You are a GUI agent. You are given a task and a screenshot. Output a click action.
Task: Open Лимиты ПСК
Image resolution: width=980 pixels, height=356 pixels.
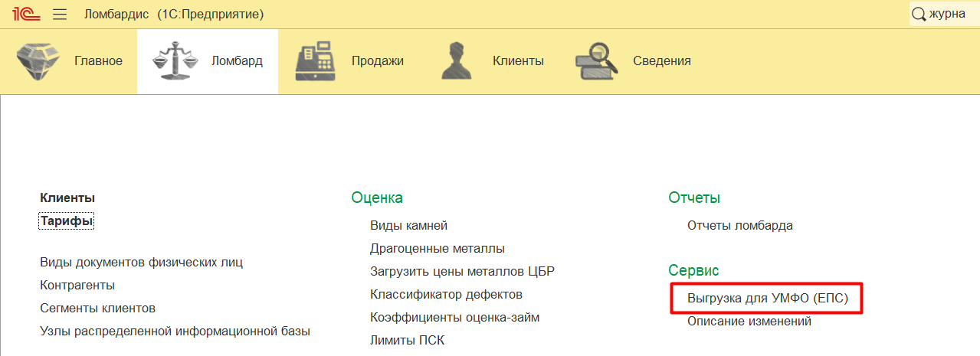tap(407, 340)
